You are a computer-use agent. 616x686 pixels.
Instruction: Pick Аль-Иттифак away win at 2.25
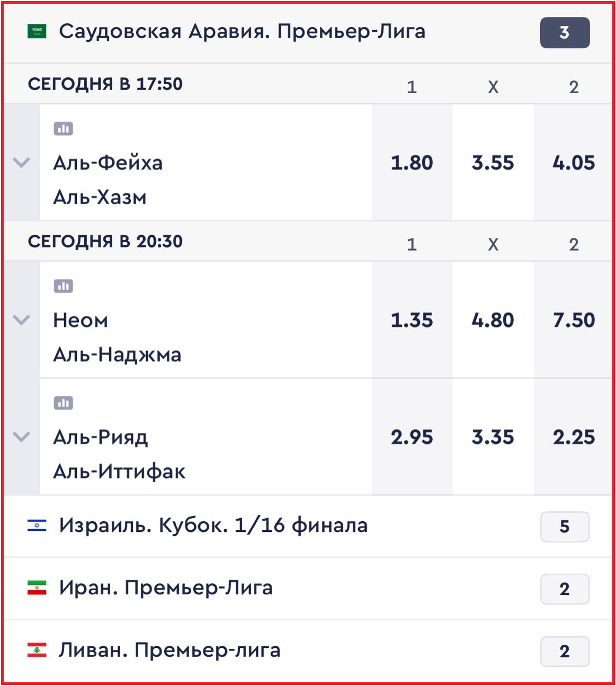pos(574,437)
